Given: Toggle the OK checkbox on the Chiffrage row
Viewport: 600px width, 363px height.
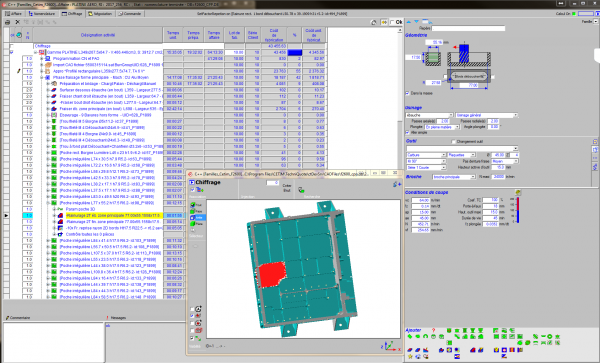Looking at the screenshot, I should [x=11, y=46].
